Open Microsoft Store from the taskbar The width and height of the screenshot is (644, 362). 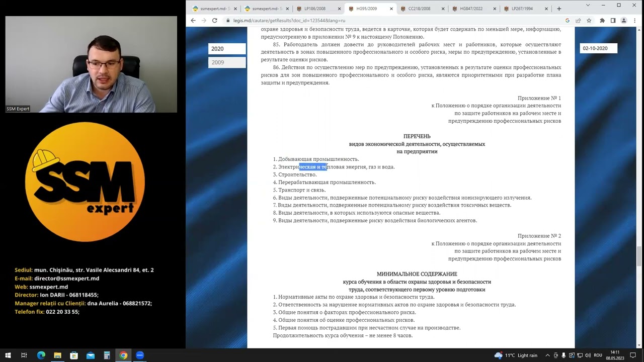coord(74,355)
